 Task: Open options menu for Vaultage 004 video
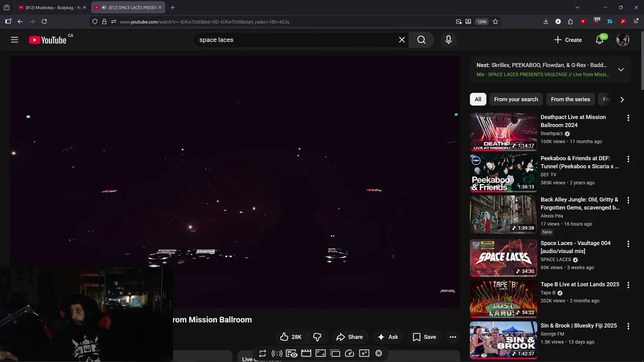point(628,244)
